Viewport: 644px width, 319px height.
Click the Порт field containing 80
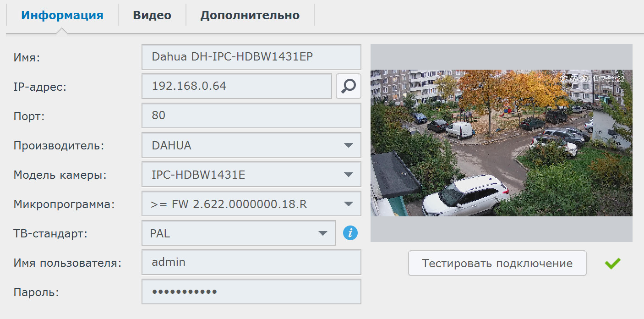click(x=251, y=115)
